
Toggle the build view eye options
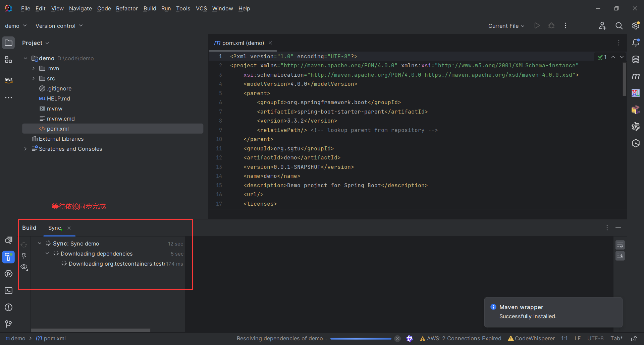(x=24, y=267)
